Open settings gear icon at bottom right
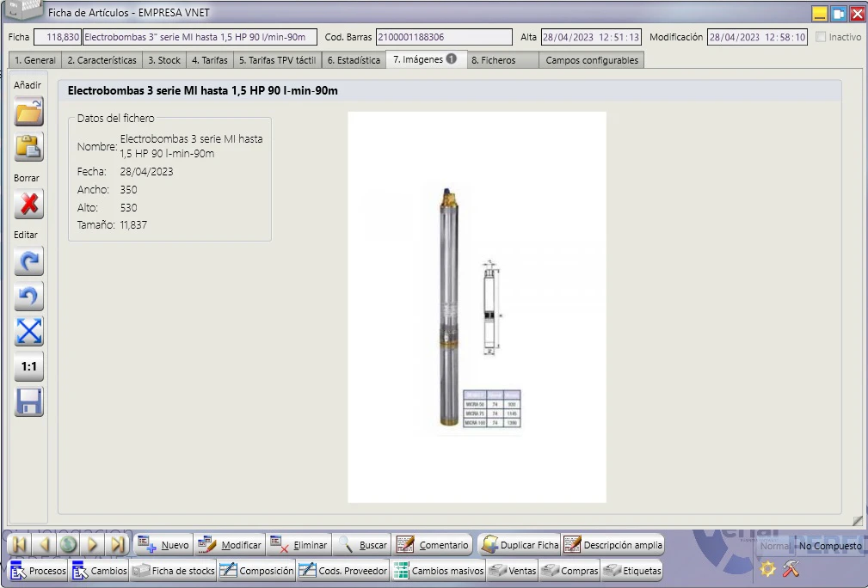Image resolution: width=868 pixels, height=588 pixels. pos(768,569)
